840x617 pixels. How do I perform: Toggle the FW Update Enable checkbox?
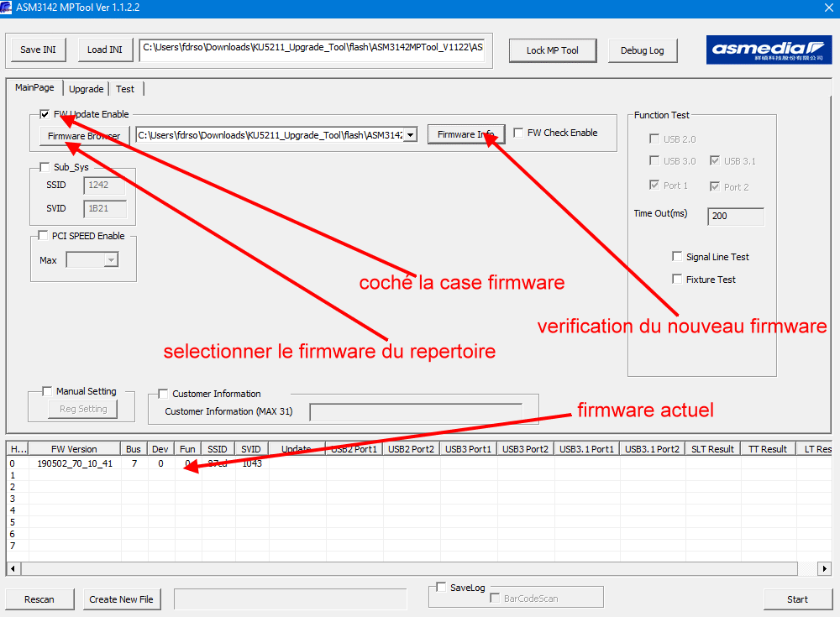click(x=45, y=114)
